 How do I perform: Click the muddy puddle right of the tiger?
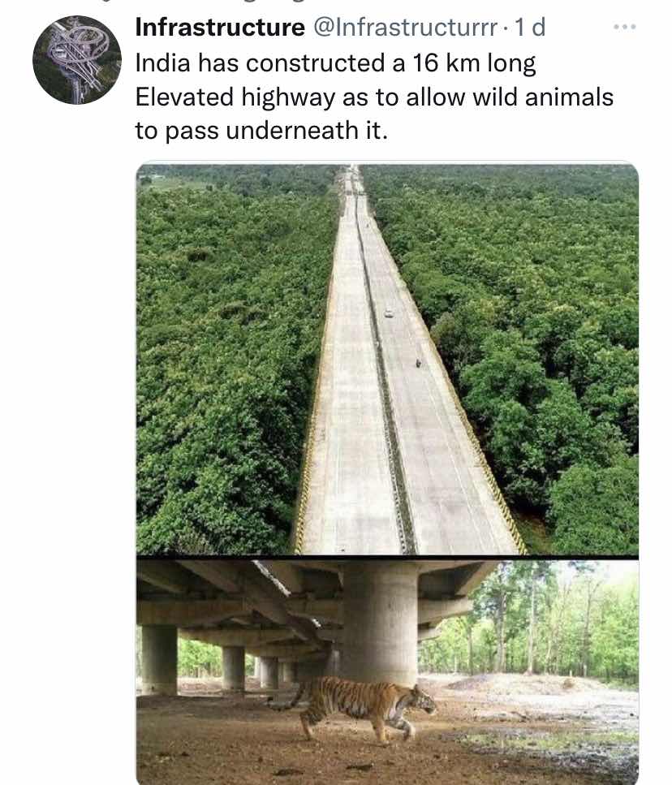pos(541,740)
